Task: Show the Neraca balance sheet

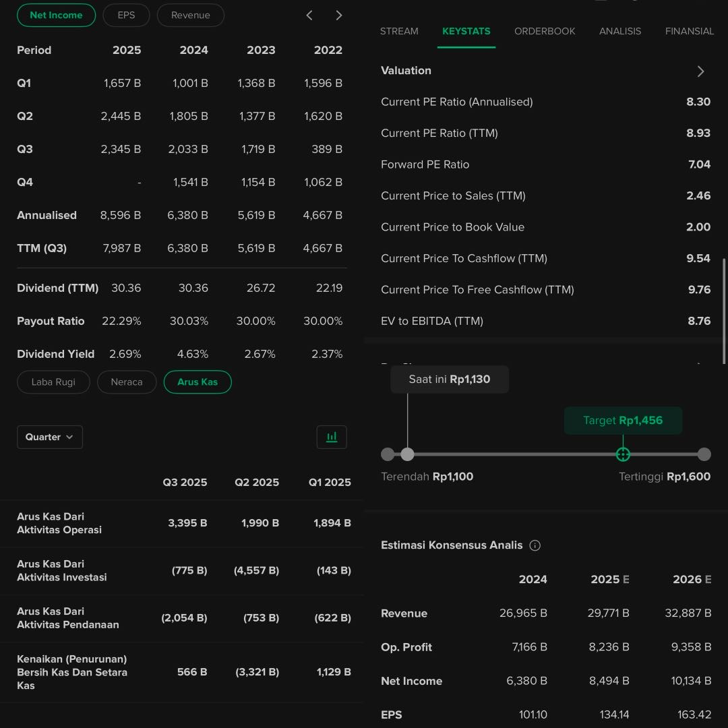Action: tap(127, 382)
